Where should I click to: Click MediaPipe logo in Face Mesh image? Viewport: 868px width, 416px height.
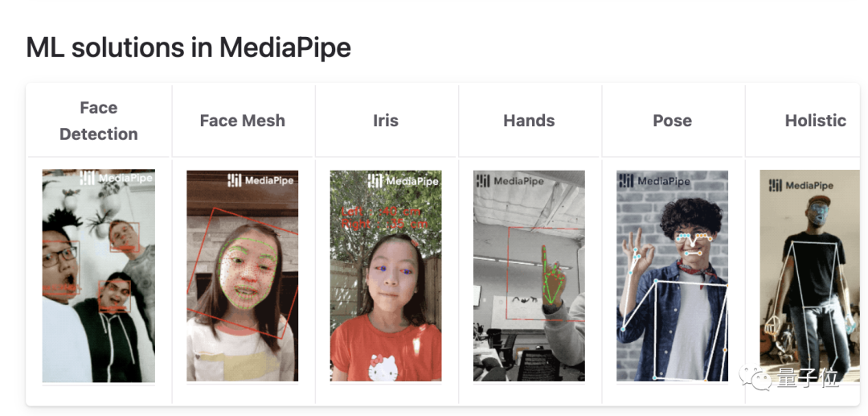point(261,180)
